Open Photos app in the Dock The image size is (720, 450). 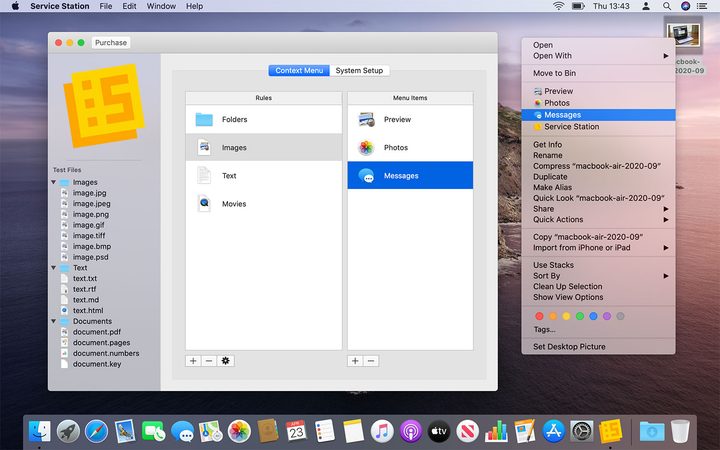point(239,431)
